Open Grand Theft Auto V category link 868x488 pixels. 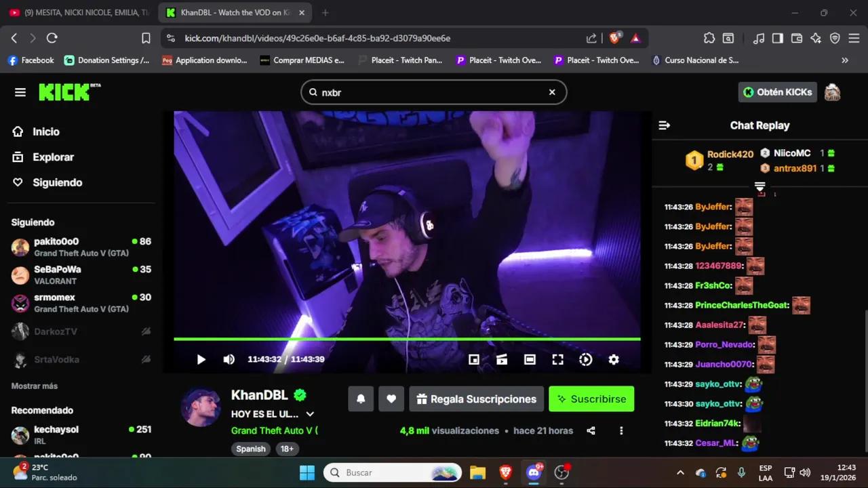point(274,430)
